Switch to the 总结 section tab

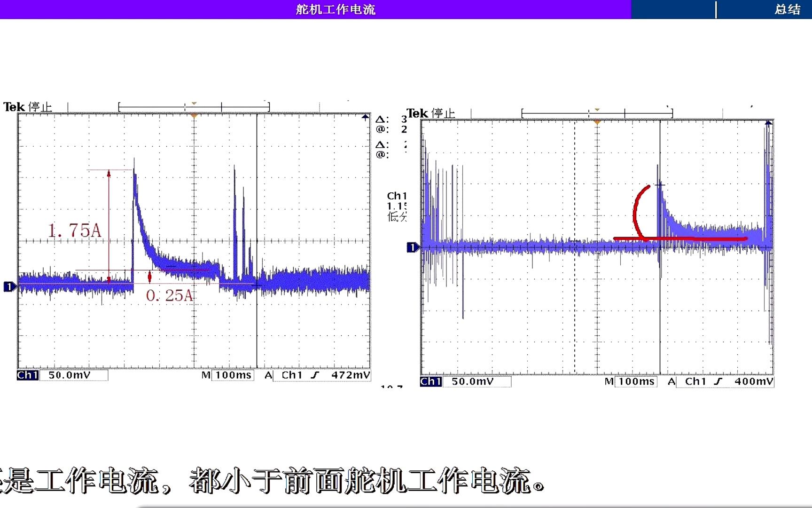coord(788,9)
